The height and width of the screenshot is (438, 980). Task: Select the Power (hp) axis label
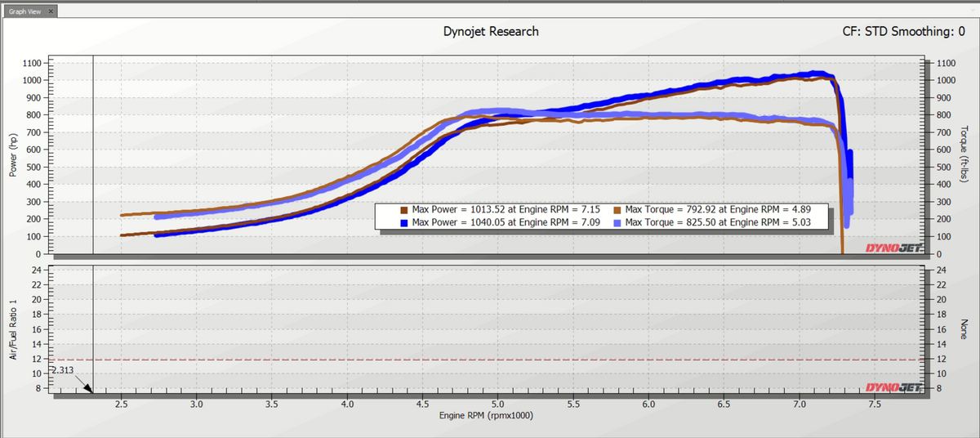coord(13,156)
